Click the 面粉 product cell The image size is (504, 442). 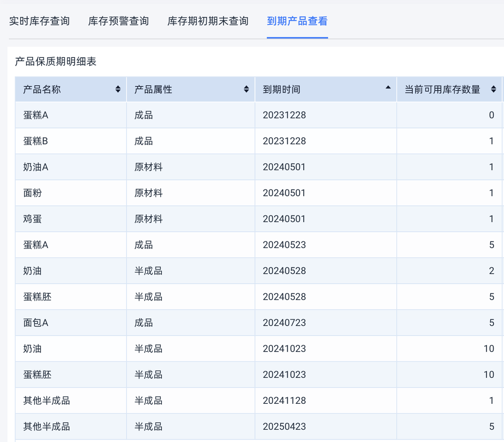[32, 193]
